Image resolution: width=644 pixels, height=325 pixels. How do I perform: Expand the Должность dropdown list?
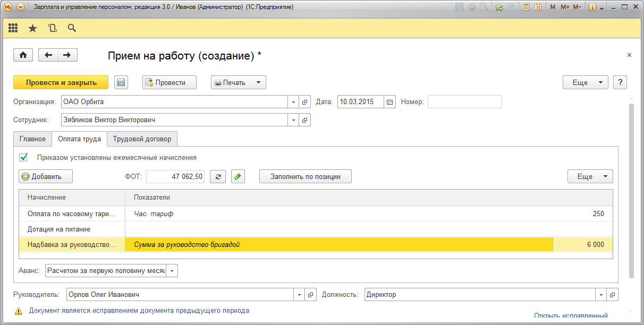tap(601, 295)
